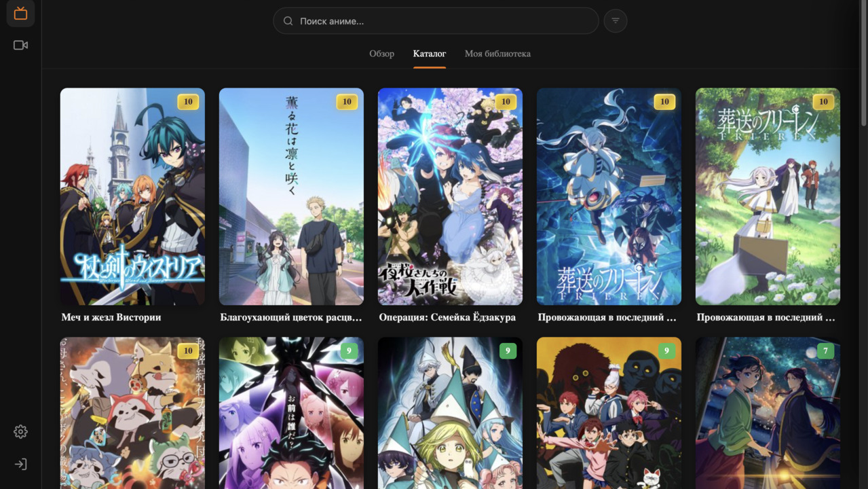Click the magnifier icon in search bar
The width and height of the screenshot is (868, 489).
tap(288, 21)
